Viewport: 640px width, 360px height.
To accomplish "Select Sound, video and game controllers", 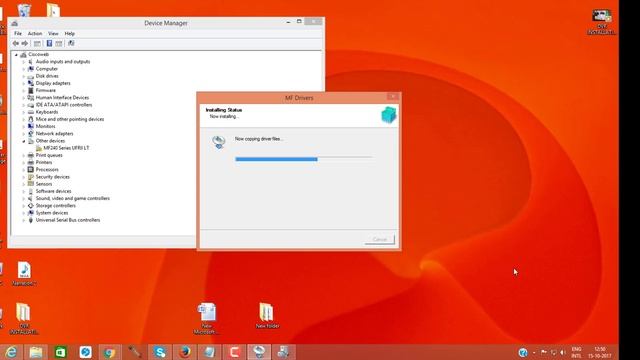I will (73, 198).
